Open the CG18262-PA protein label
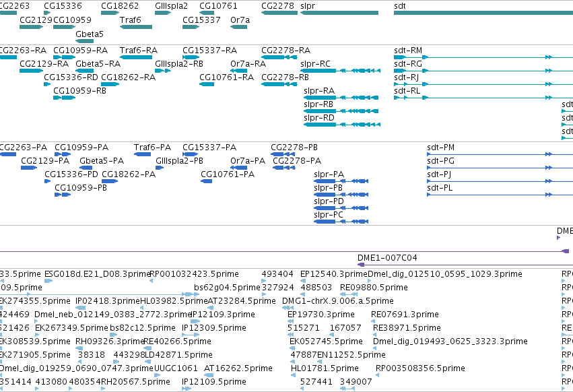573x392 pixels. coord(129,174)
